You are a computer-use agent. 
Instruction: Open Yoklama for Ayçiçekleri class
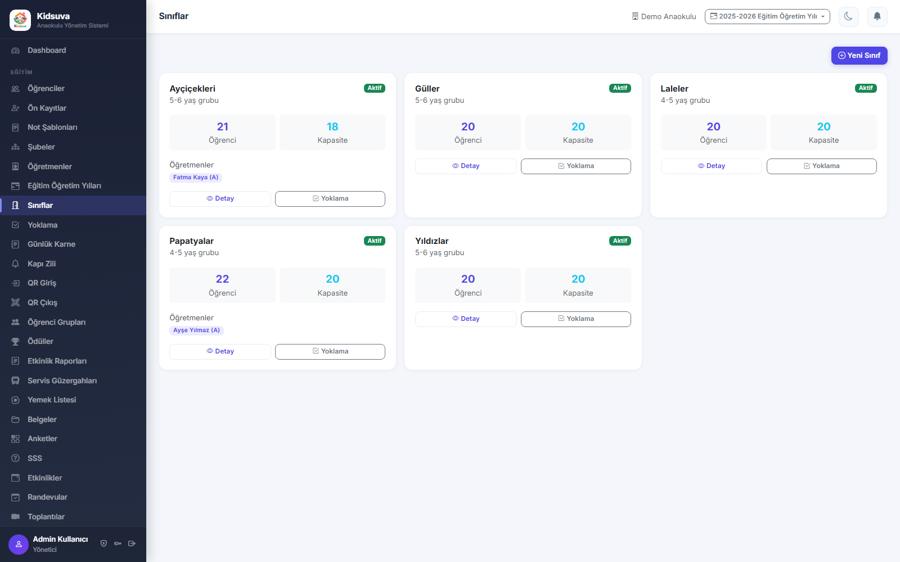pyautogui.click(x=330, y=199)
